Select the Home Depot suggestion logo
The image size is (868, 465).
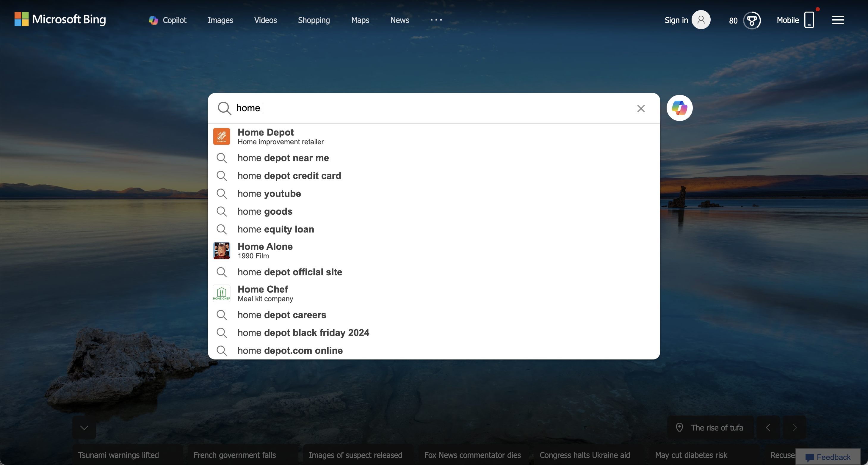click(x=221, y=136)
